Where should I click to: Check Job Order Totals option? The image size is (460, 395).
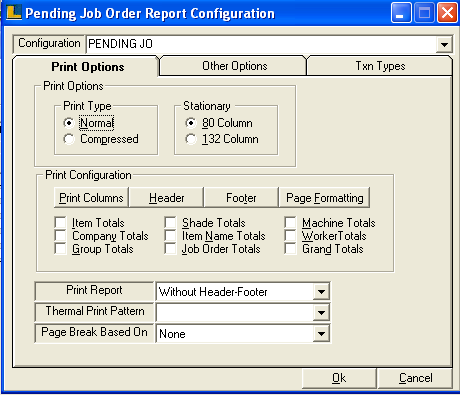170,248
